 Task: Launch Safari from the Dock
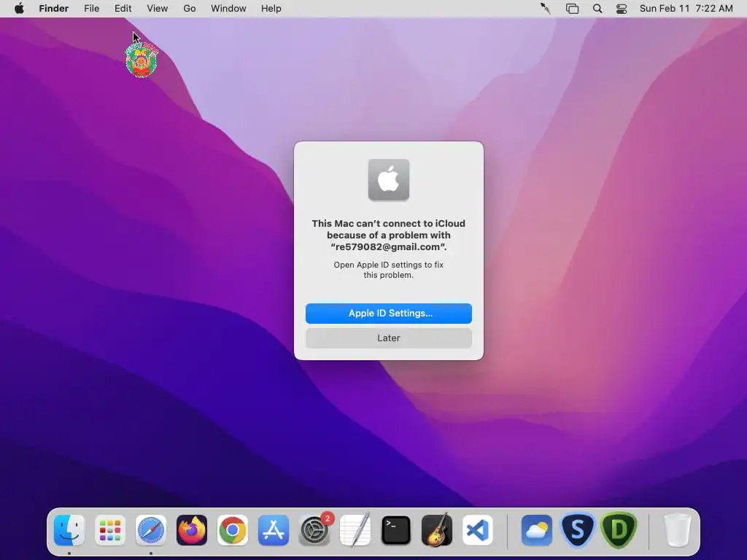[151, 530]
